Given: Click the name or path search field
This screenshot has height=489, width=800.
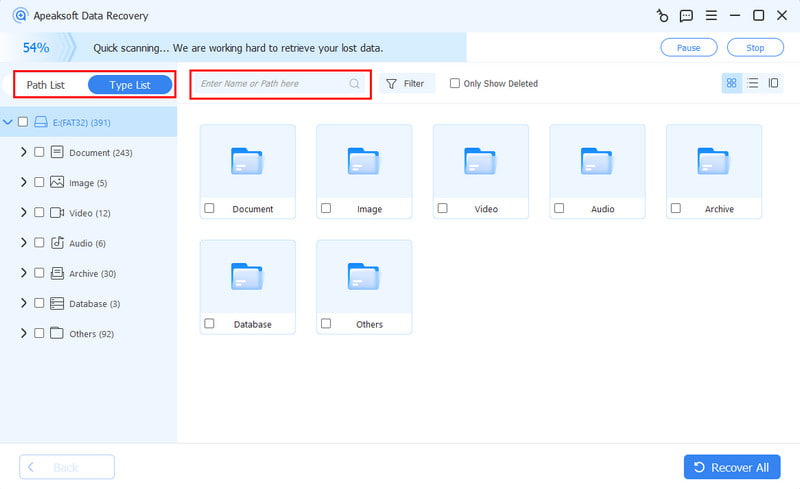Looking at the screenshot, I should click(x=280, y=84).
